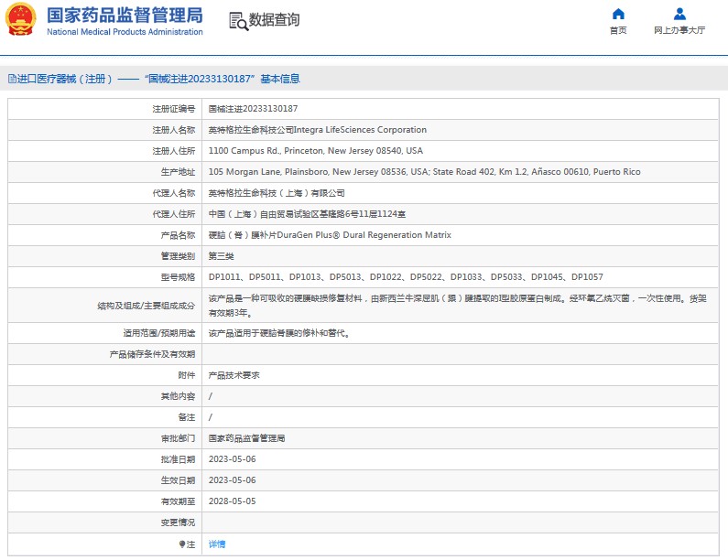Click 产品技术要求 attachment value
The image size is (728, 560).
click(x=234, y=375)
